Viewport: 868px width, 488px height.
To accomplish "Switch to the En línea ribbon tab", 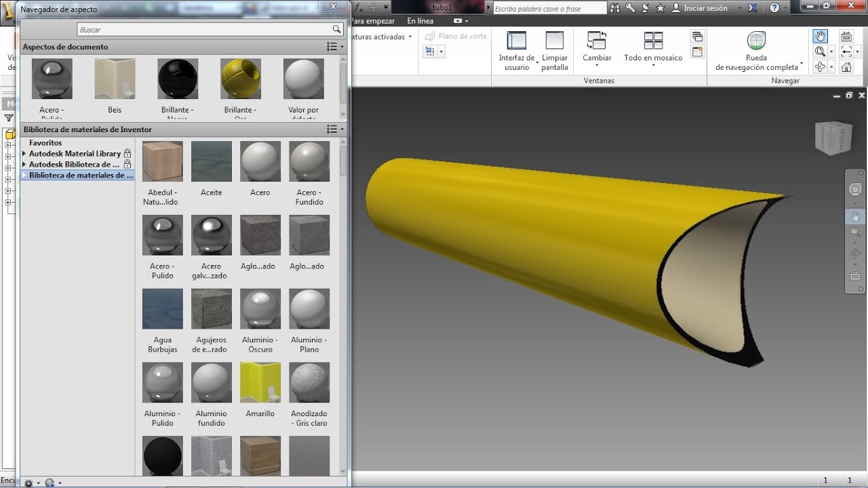I will click(x=420, y=21).
